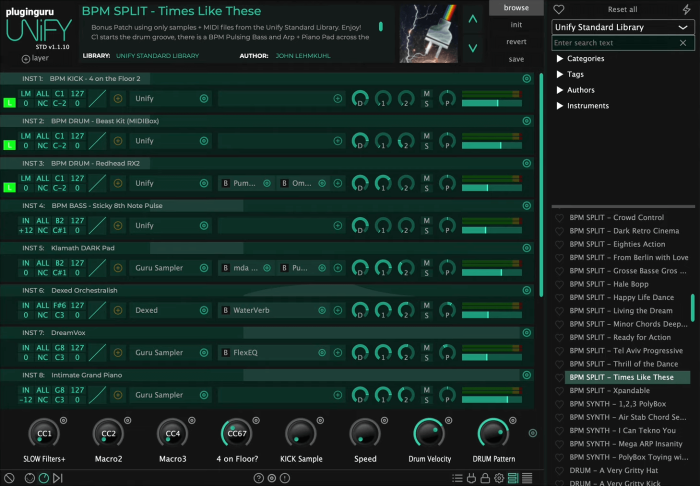
Task: Click the MIDI effect icon on INST 5
Action: pyautogui.click(x=118, y=268)
